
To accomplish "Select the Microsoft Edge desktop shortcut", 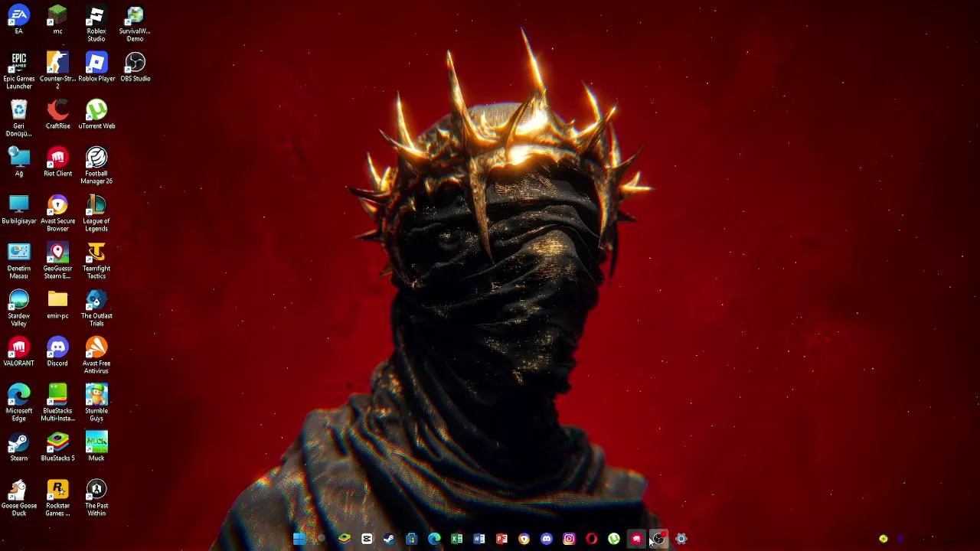I will [19, 403].
